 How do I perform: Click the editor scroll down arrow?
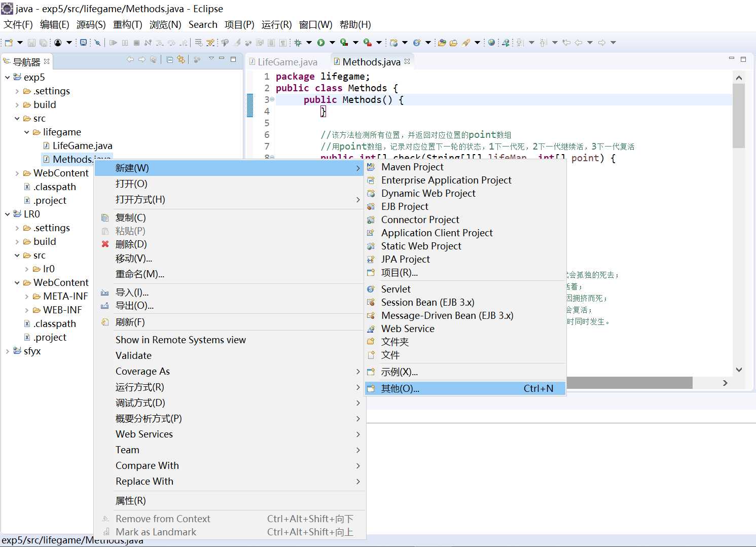click(x=739, y=370)
